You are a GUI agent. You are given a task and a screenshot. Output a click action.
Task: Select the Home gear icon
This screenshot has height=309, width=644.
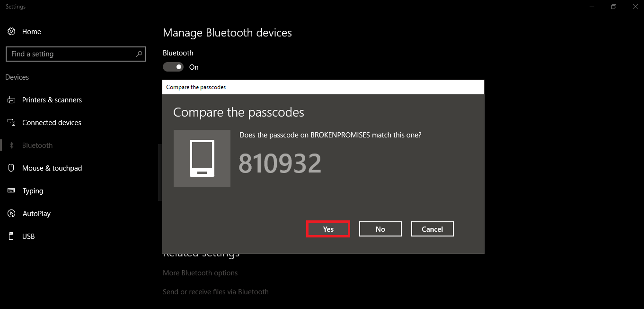click(11, 31)
